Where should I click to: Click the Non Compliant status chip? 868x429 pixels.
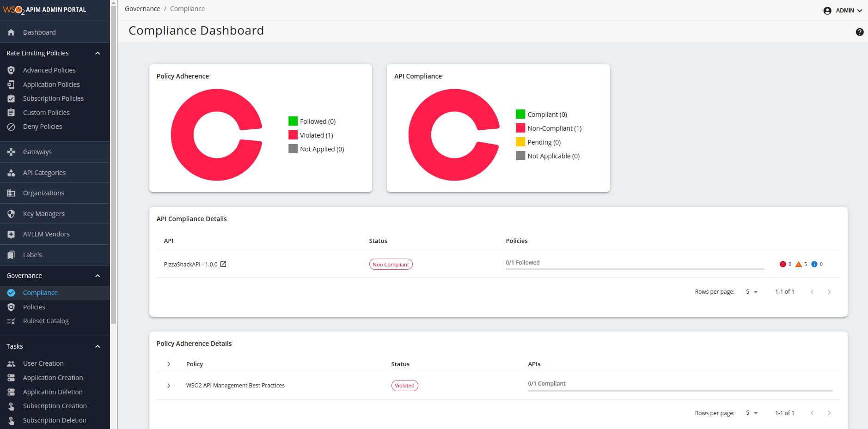[x=391, y=264]
